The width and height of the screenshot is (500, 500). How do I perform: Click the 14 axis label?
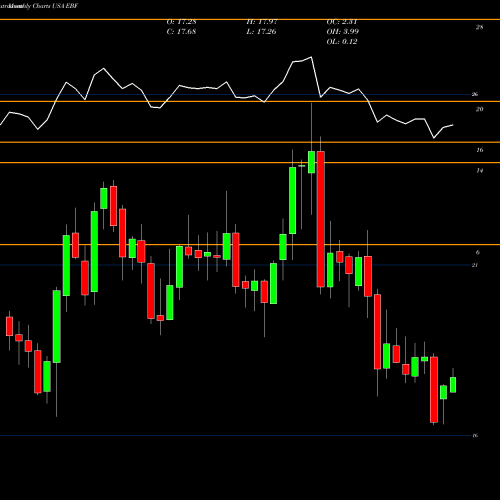point(479,171)
